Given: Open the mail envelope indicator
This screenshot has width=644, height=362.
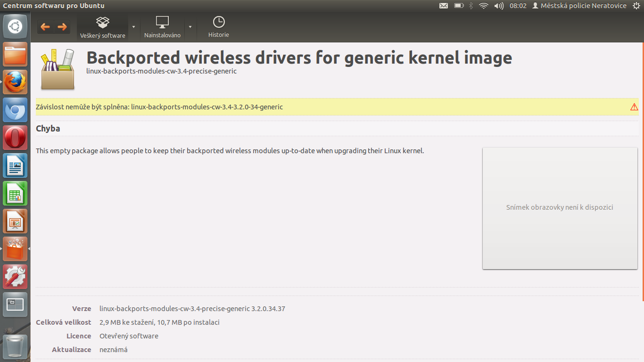Looking at the screenshot, I should (x=444, y=6).
